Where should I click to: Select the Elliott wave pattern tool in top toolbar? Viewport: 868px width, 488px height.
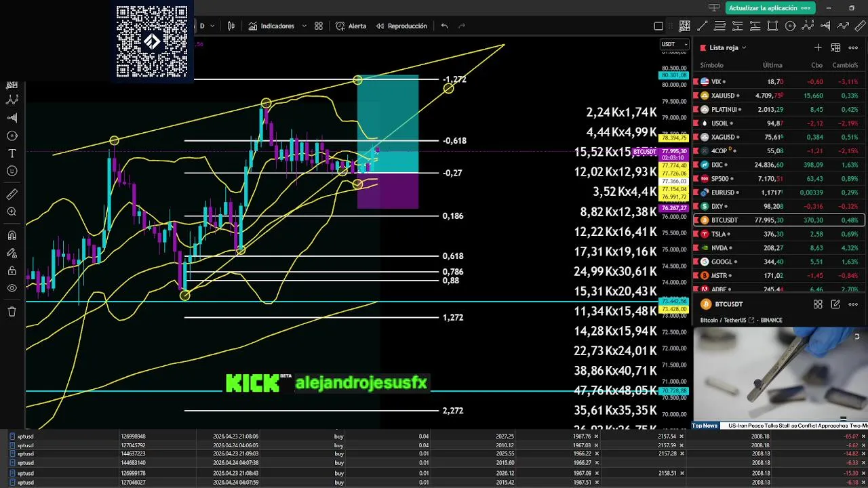pos(808,26)
